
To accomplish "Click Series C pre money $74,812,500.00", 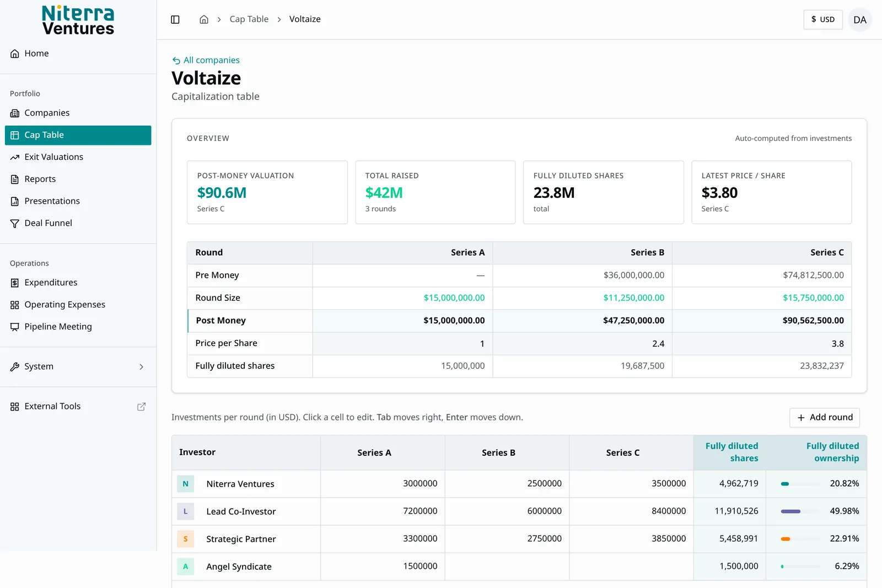I will (813, 275).
